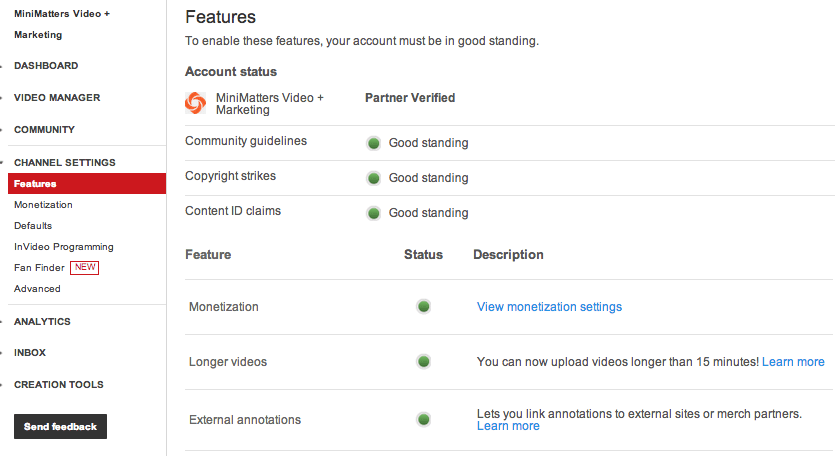835x456 pixels.
Task: Click the MiniMatters channel logo icon
Action: [197, 104]
